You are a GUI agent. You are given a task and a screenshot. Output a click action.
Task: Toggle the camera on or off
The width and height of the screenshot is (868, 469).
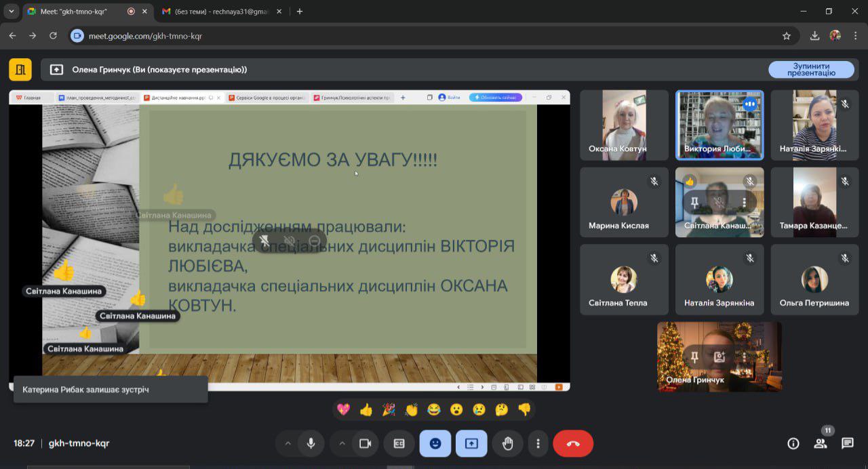pyautogui.click(x=365, y=443)
